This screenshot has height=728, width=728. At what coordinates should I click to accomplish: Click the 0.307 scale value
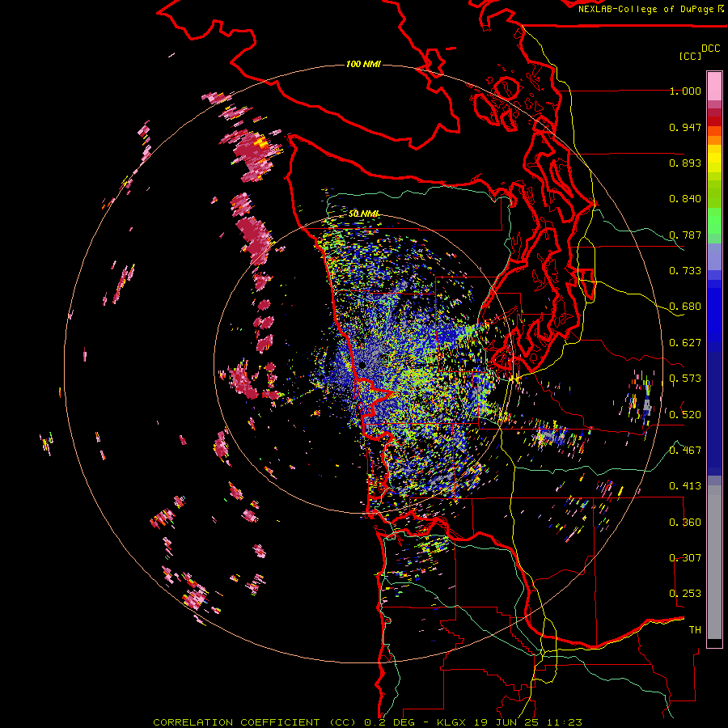pos(685,557)
